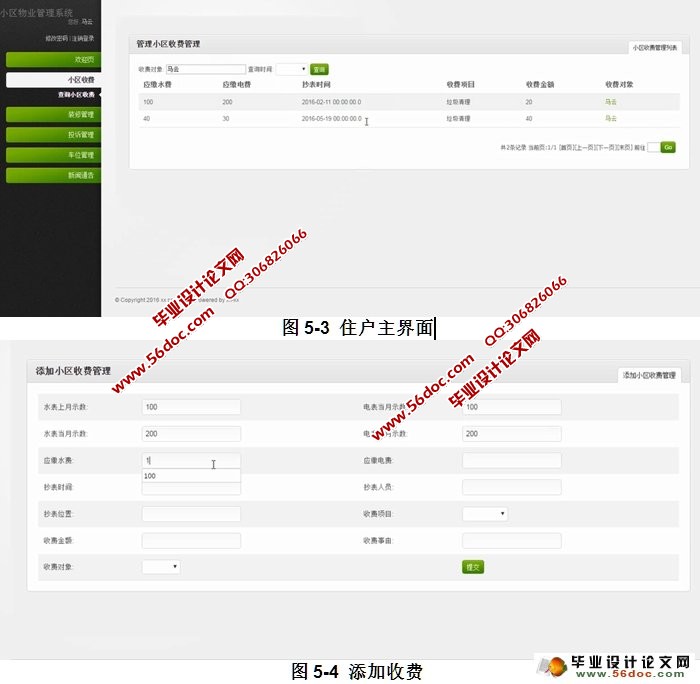
Task: Click the date cell 2016-05-19 00:00:00.0
Action: coord(331,118)
